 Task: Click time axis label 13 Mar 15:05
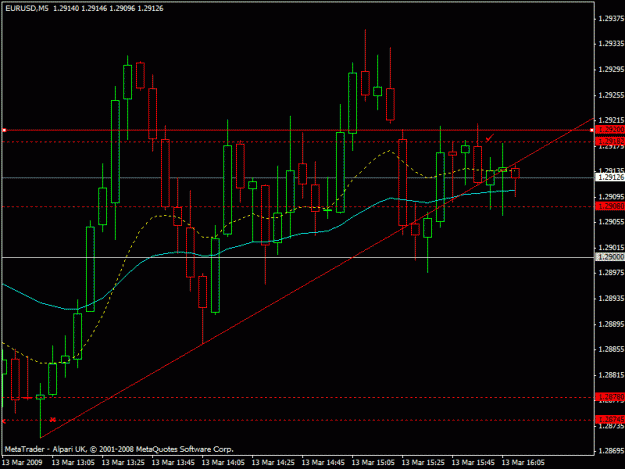pyautogui.click(x=373, y=463)
